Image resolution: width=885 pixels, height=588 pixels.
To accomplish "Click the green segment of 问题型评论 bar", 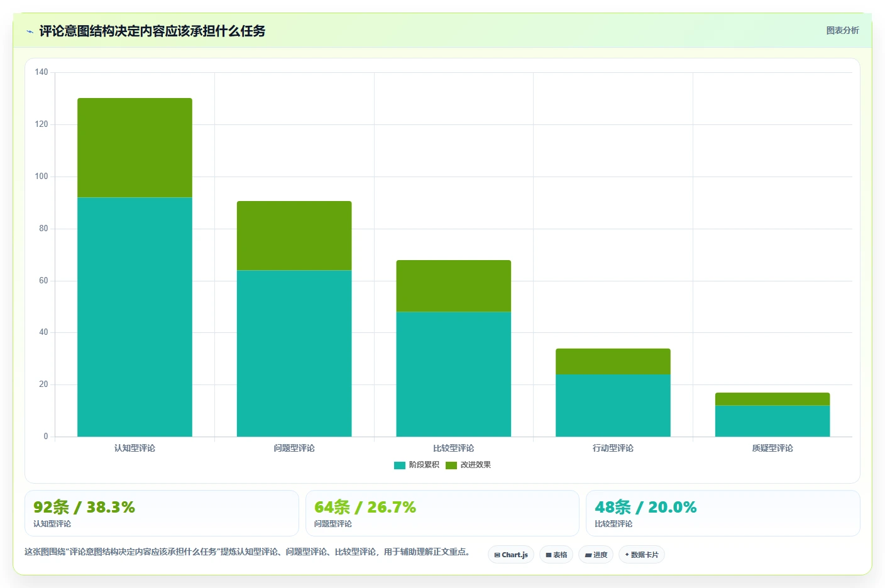I will point(294,236).
